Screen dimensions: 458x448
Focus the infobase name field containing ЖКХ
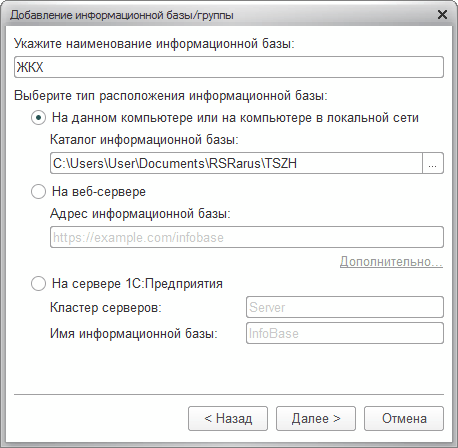click(229, 67)
